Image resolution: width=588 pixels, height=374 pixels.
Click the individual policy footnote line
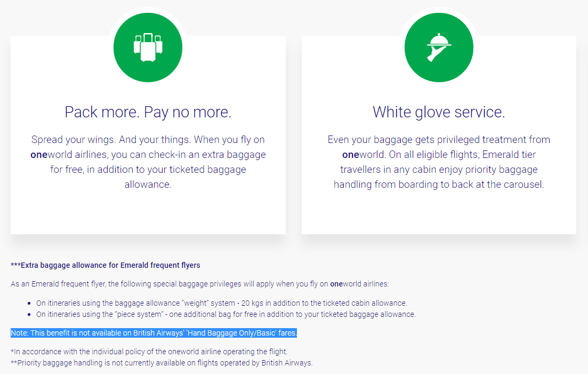click(149, 352)
